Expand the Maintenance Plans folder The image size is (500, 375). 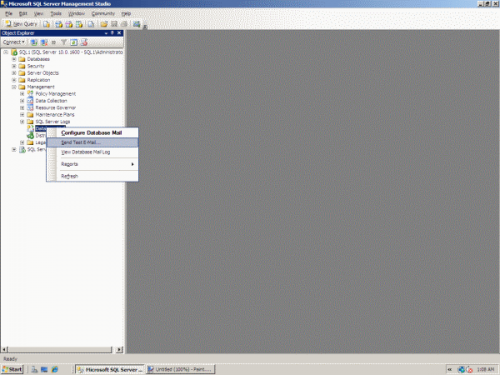[x=22, y=115]
